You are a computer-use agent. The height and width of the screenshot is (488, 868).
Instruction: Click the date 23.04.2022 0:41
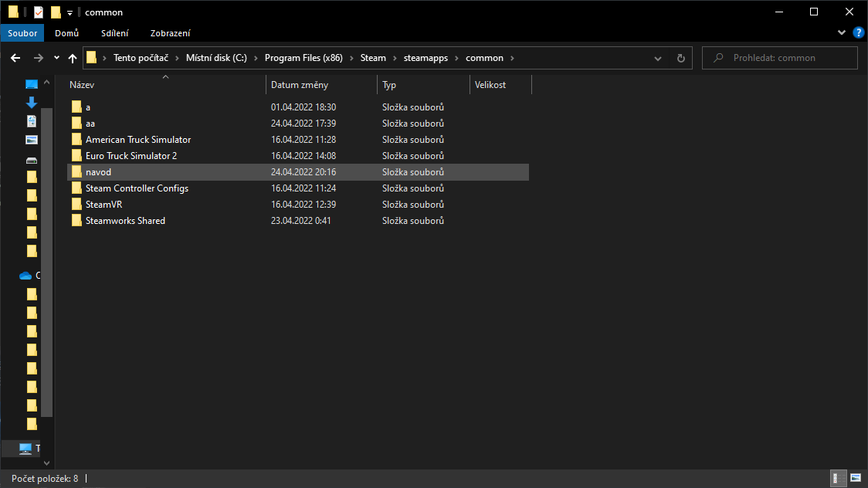tap(300, 220)
